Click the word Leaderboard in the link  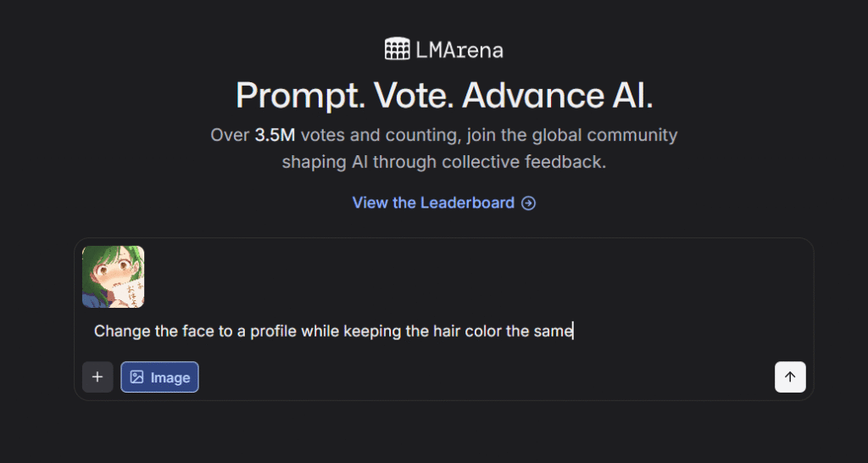[x=467, y=203]
